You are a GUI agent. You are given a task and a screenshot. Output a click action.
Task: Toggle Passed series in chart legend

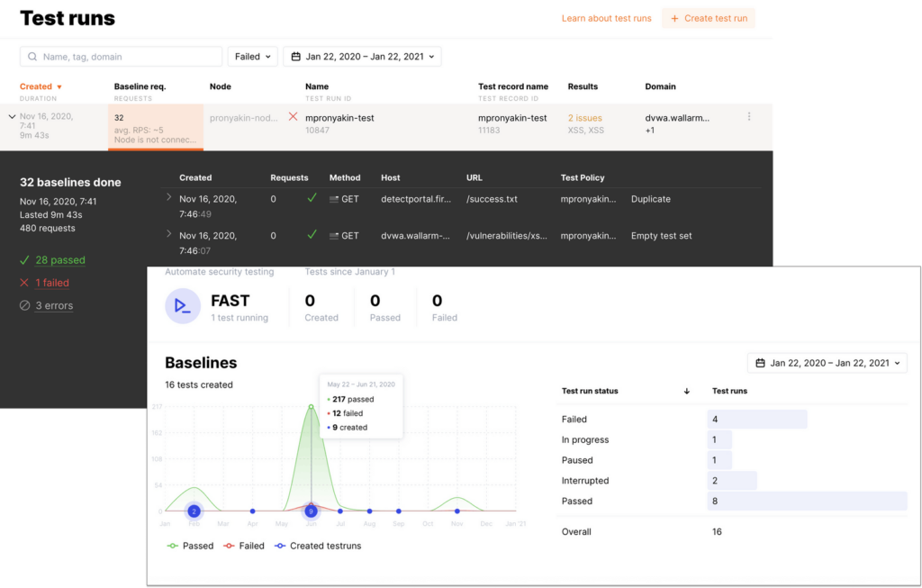coord(190,546)
